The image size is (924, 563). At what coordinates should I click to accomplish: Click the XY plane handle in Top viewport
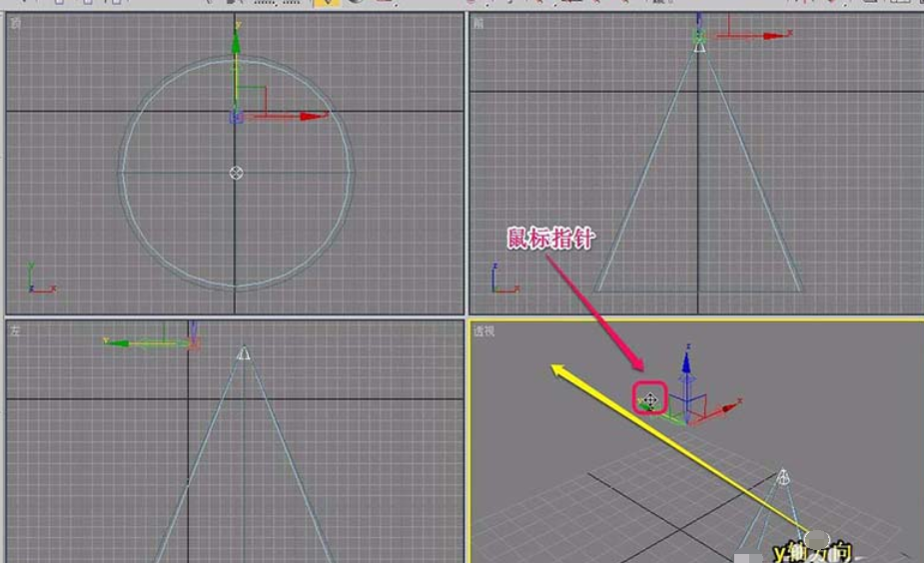(x=252, y=100)
